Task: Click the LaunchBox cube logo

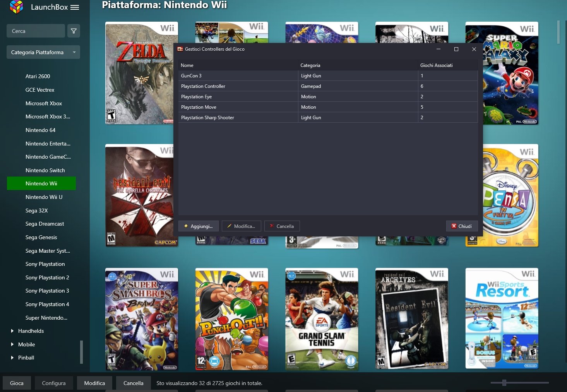Action: coord(17,7)
